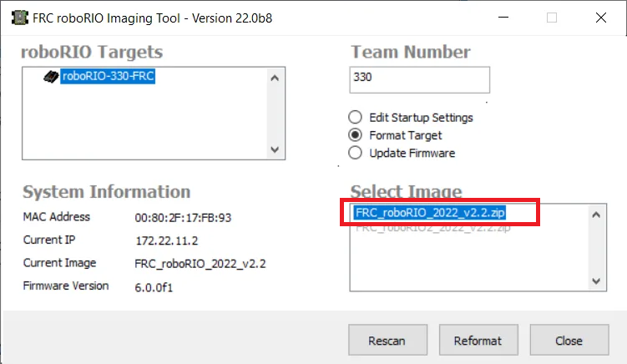Click the roboRIO Imaging Tool title bar icon
This screenshot has height=364, width=627.
point(19,18)
